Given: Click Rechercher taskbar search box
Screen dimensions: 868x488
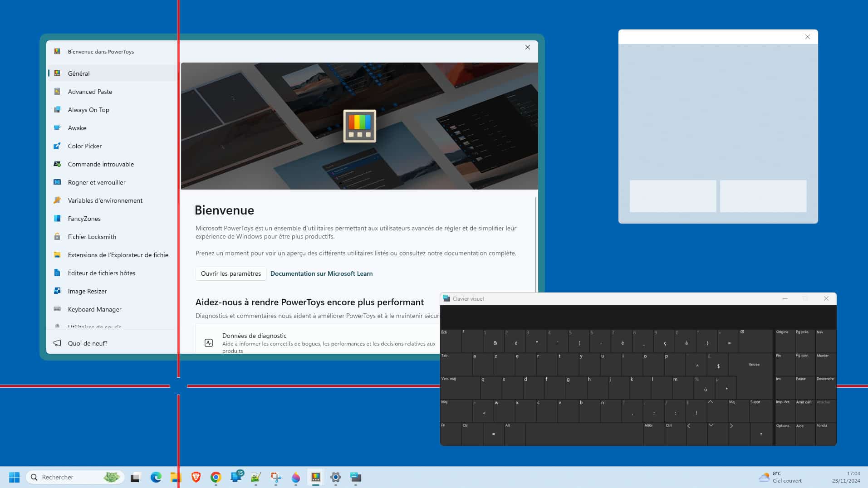Looking at the screenshot, I should point(75,477).
